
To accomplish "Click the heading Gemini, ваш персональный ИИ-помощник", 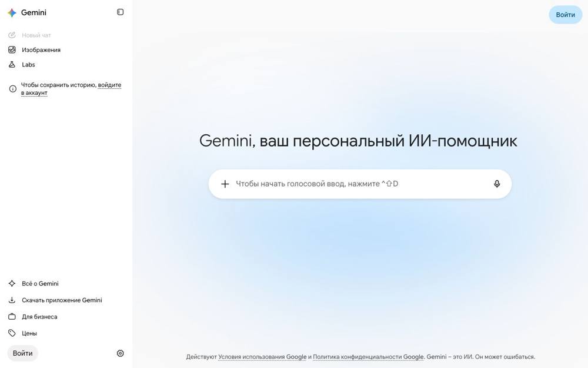I will (x=358, y=141).
